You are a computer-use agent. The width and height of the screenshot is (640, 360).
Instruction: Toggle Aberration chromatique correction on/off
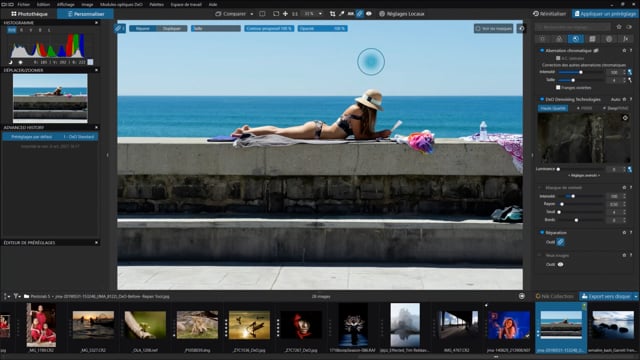point(542,51)
